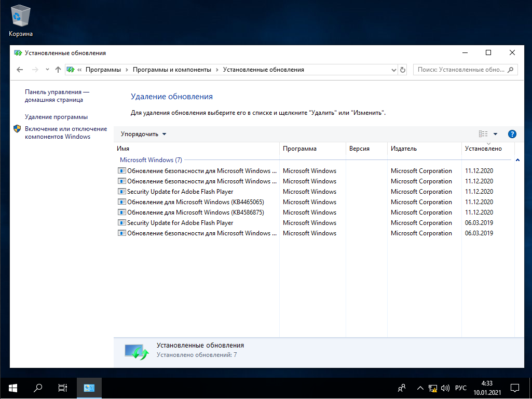Open the People icon in the taskbar
The width and height of the screenshot is (532, 399).
[402, 388]
